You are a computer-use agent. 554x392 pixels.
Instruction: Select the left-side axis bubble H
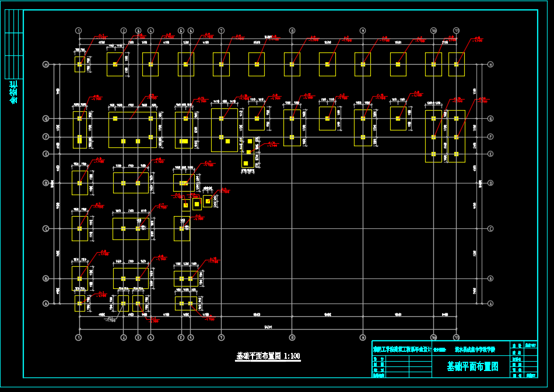coord(46,65)
